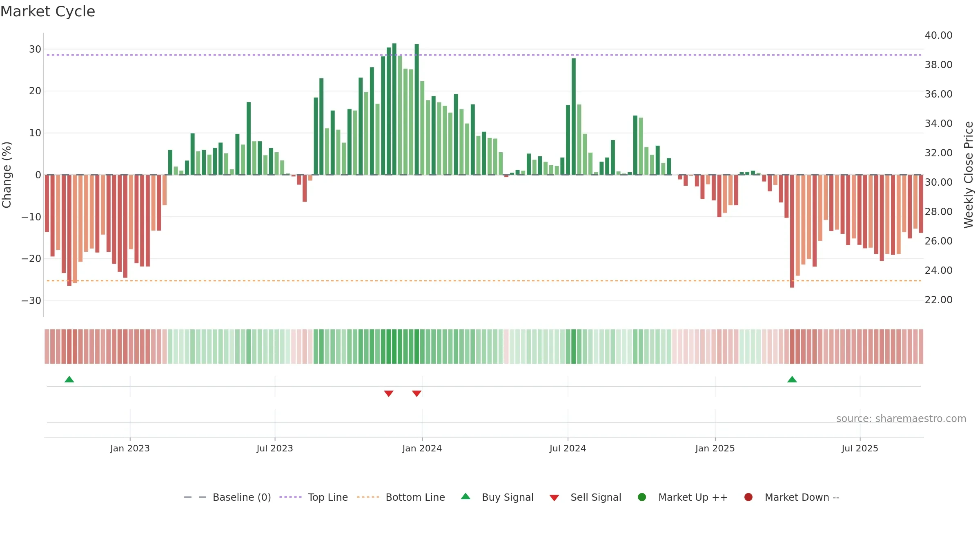Select the first sell signal triangle before Jan 2024
This screenshot has height=551, width=980.
(x=389, y=393)
